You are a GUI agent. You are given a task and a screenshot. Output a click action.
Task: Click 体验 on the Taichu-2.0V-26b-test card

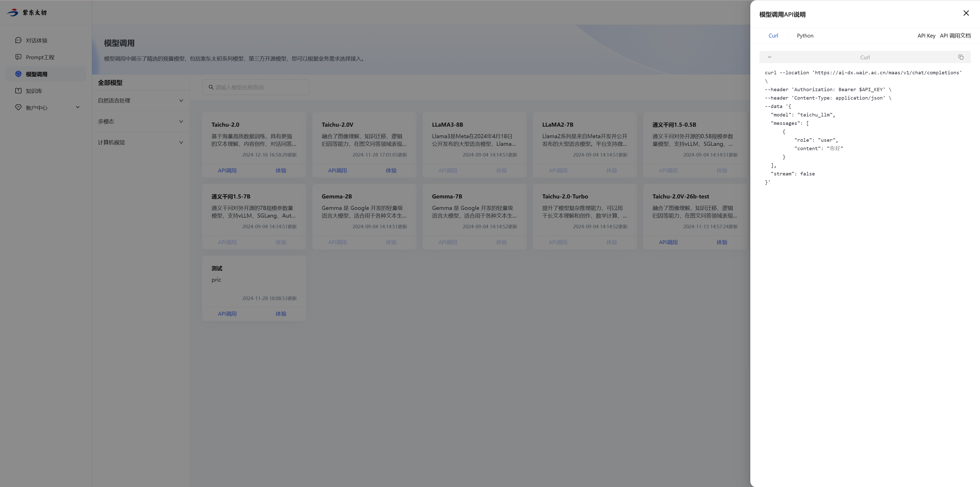pos(722,242)
